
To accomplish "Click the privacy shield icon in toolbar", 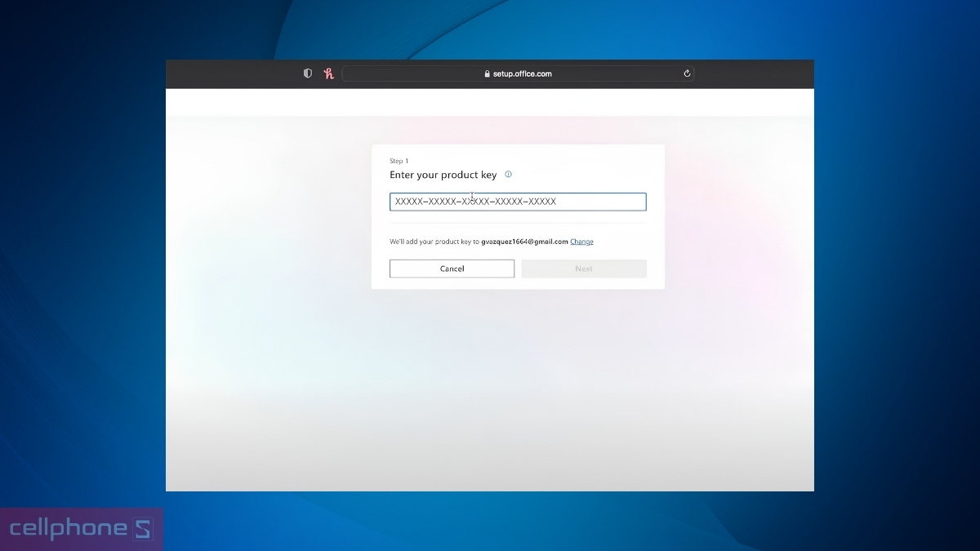I will (x=308, y=73).
